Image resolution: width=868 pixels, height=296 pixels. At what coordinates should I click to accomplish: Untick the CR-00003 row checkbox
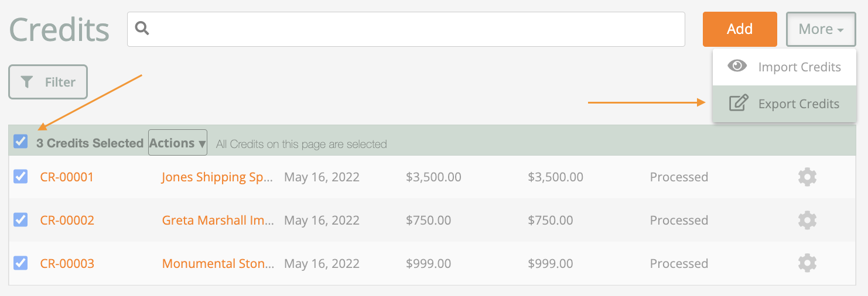(x=20, y=263)
